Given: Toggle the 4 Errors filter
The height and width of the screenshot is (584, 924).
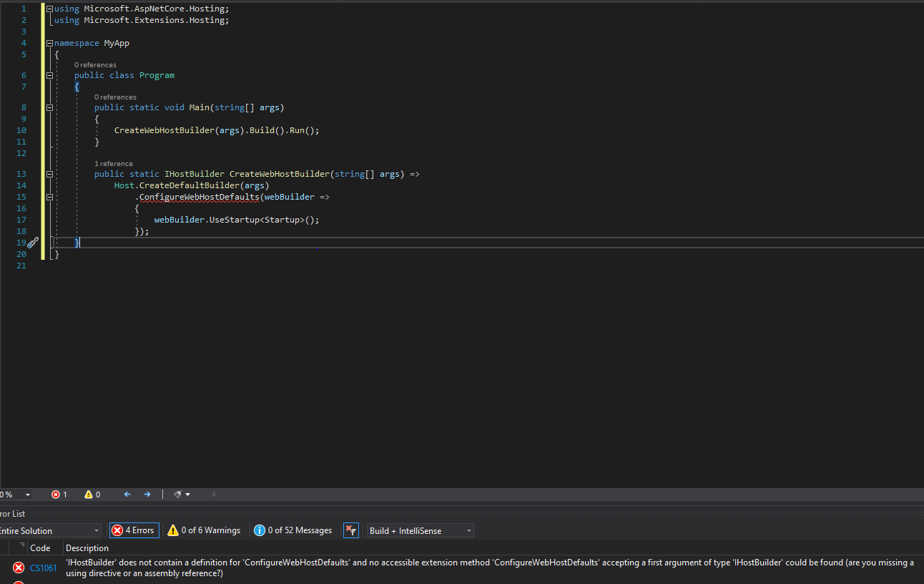Looking at the screenshot, I should [134, 530].
